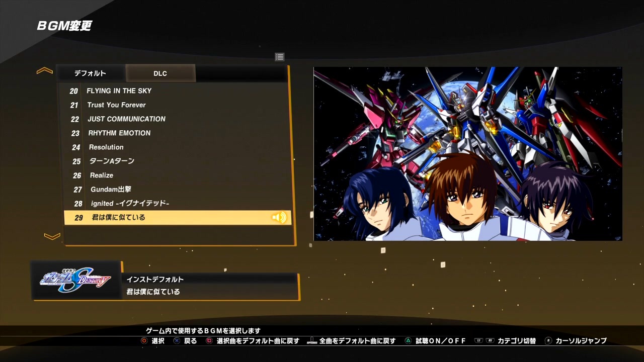Click the インストデフォルト label
The width and height of the screenshot is (644, 362).
click(155, 280)
